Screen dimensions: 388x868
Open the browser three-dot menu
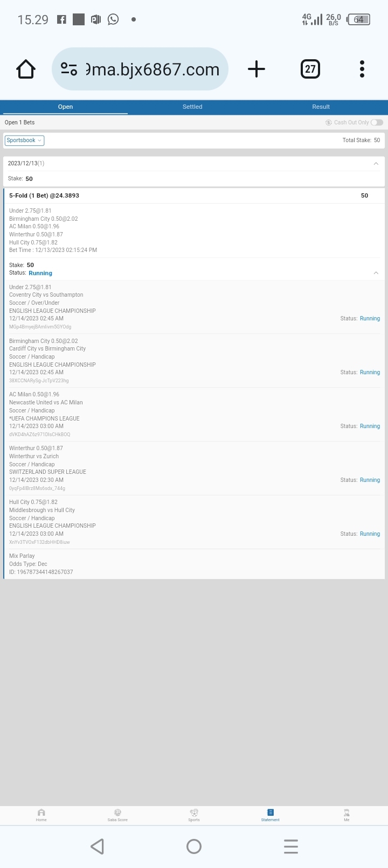coord(362,69)
